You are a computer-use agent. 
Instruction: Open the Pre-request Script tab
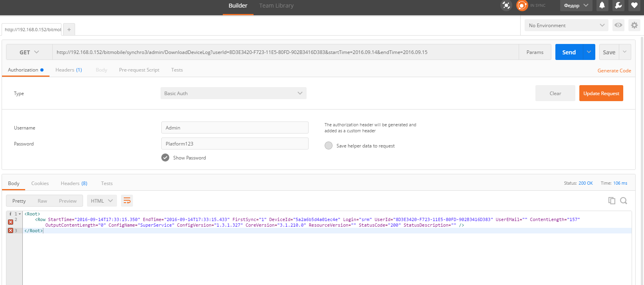point(139,70)
